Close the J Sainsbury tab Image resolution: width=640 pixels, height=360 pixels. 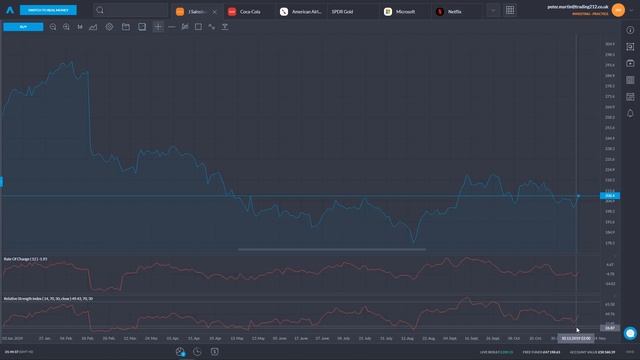point(215,12)
